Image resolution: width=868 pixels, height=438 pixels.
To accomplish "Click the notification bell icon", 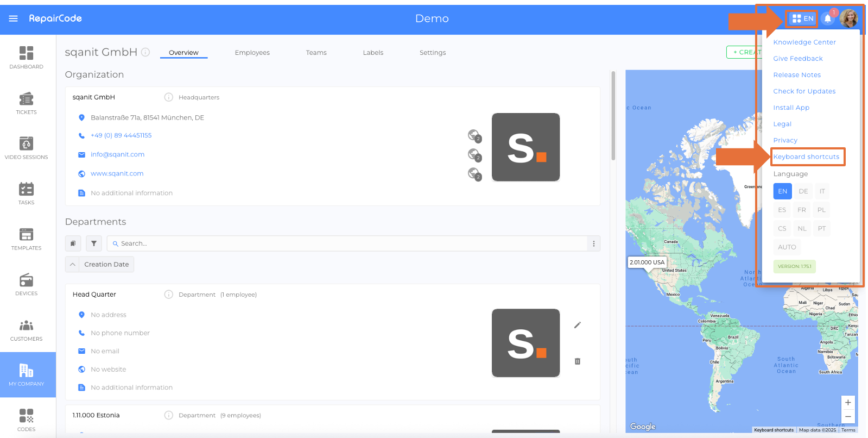I will tap(827, 19).
